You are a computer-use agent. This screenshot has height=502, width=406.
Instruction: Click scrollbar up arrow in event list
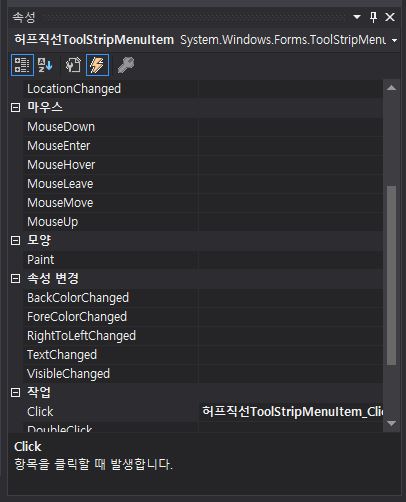(x=391, y=88)
